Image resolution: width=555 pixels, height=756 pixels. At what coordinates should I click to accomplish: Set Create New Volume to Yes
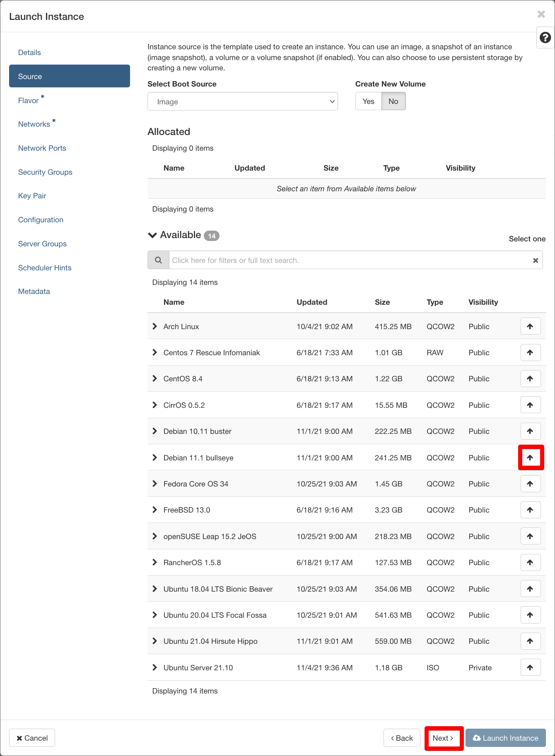(368, 101)
